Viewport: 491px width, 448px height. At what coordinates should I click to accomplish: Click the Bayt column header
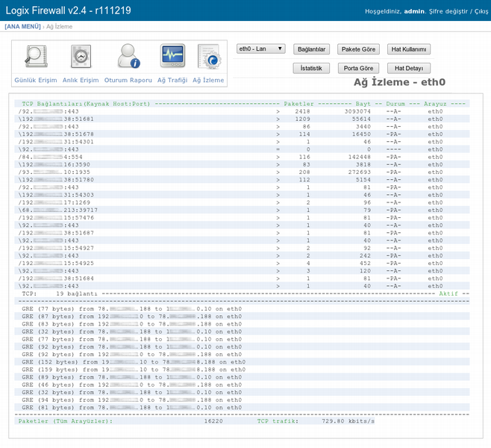[x=363, y=104]
